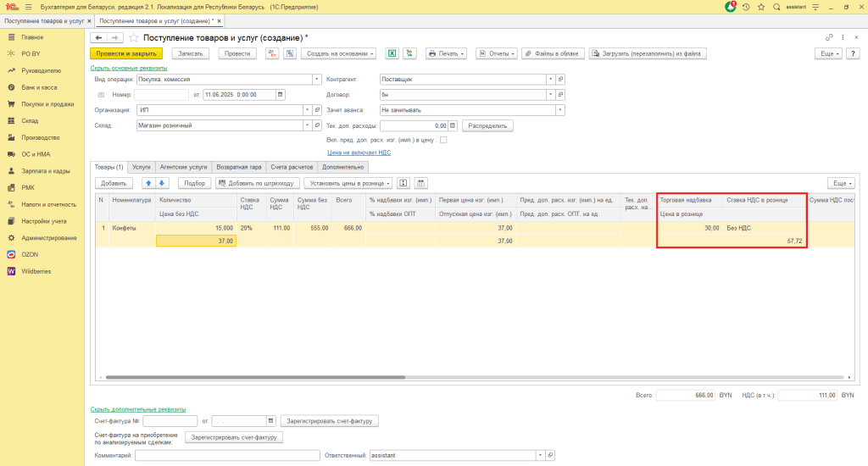Open calculator for Тек. доп. расходы
Viewport: 868px width, 466px height.
pyautogui.click(x=453, y=125)
